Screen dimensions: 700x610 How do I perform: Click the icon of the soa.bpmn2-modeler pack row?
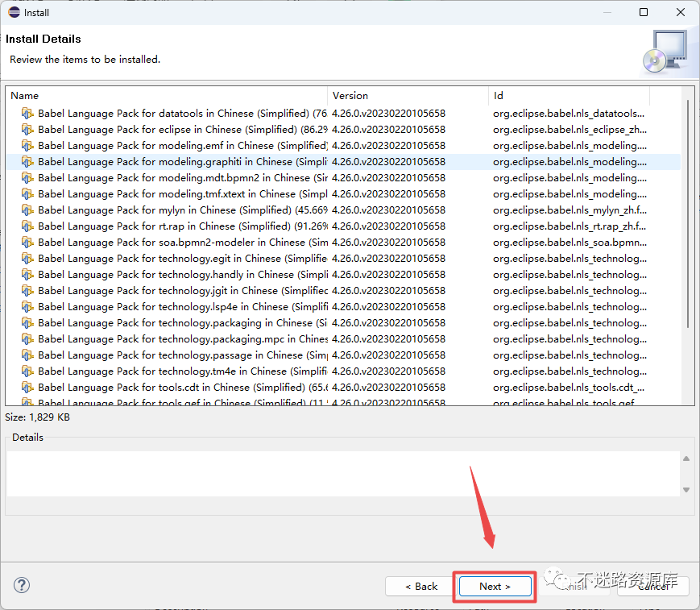(27, 242)
